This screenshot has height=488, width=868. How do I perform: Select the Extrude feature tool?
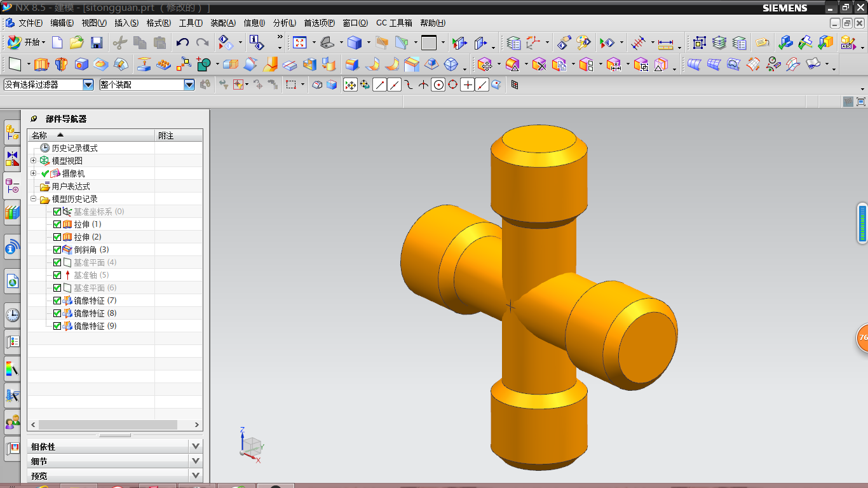(41, 64)
